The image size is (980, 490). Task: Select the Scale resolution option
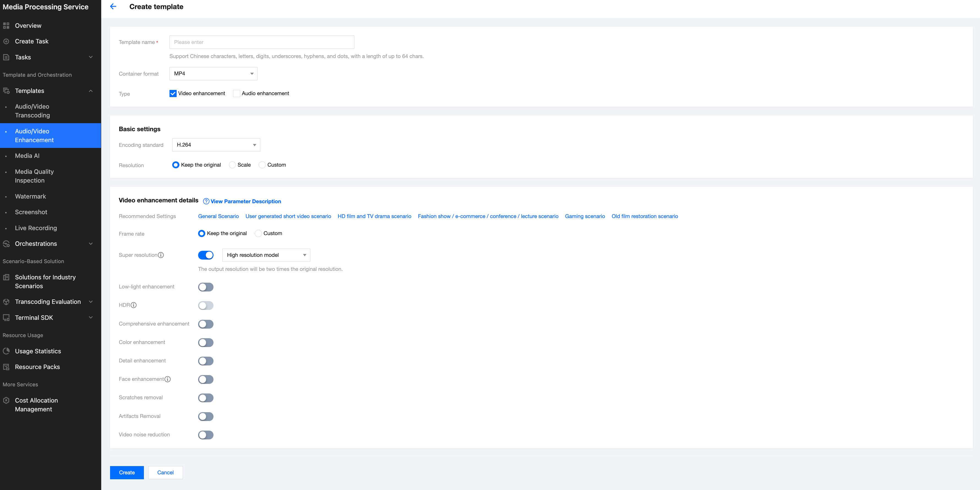click(x=232, y=165)
